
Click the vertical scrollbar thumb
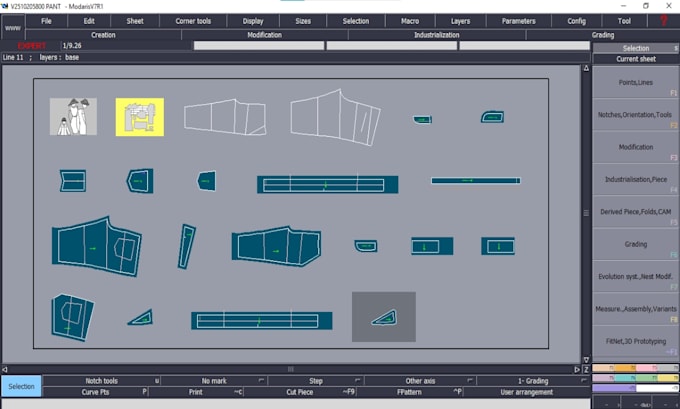586,213
